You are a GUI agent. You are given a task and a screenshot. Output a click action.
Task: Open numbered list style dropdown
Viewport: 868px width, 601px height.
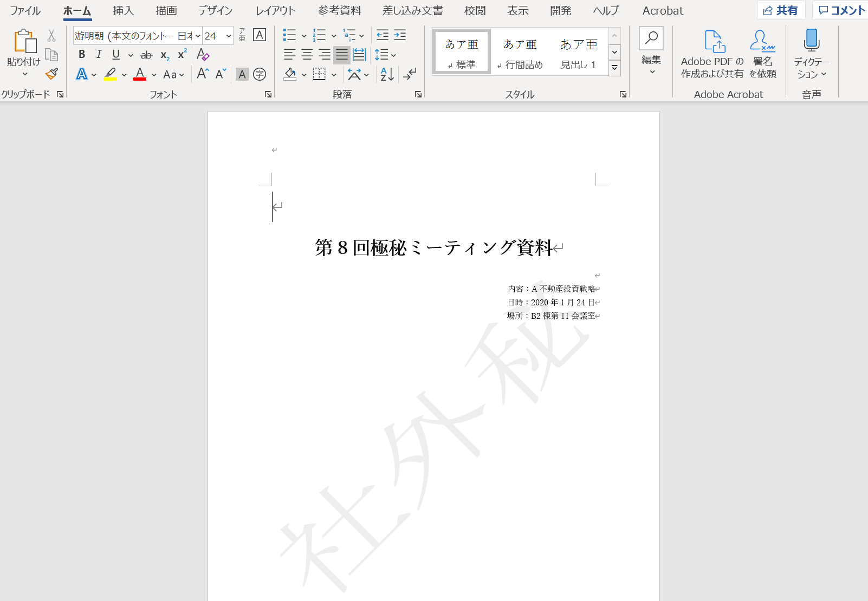coord(334,36)
